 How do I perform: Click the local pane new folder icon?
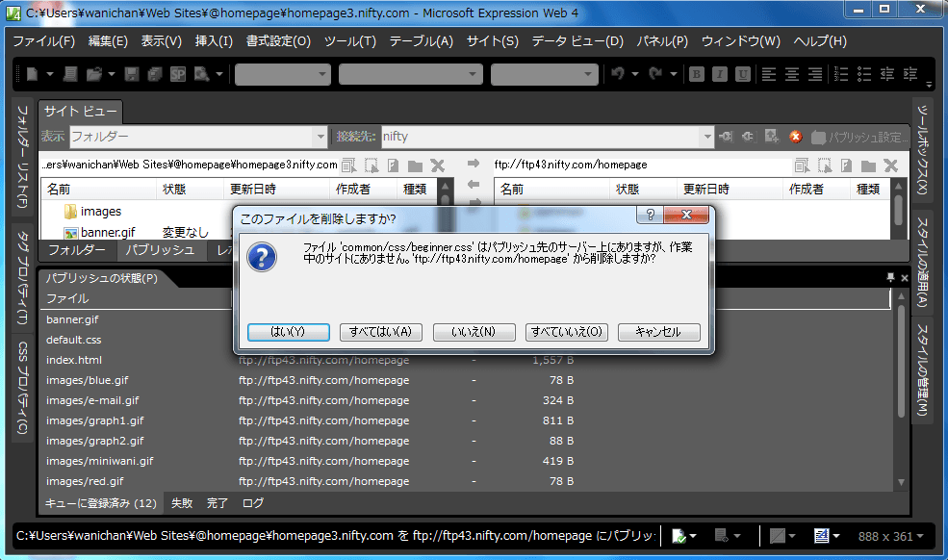click(x=416, y=165)
